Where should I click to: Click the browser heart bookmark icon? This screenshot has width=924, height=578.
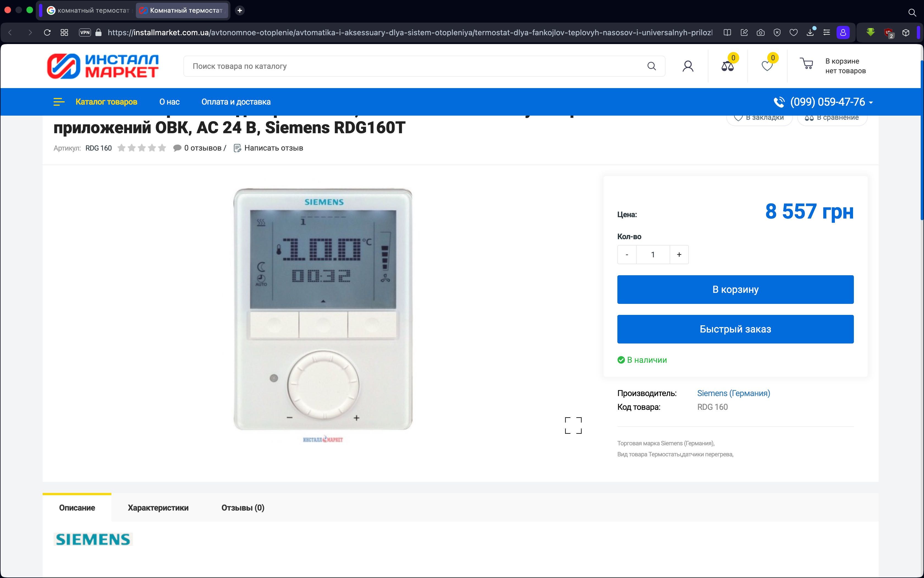tap(793, 32)
